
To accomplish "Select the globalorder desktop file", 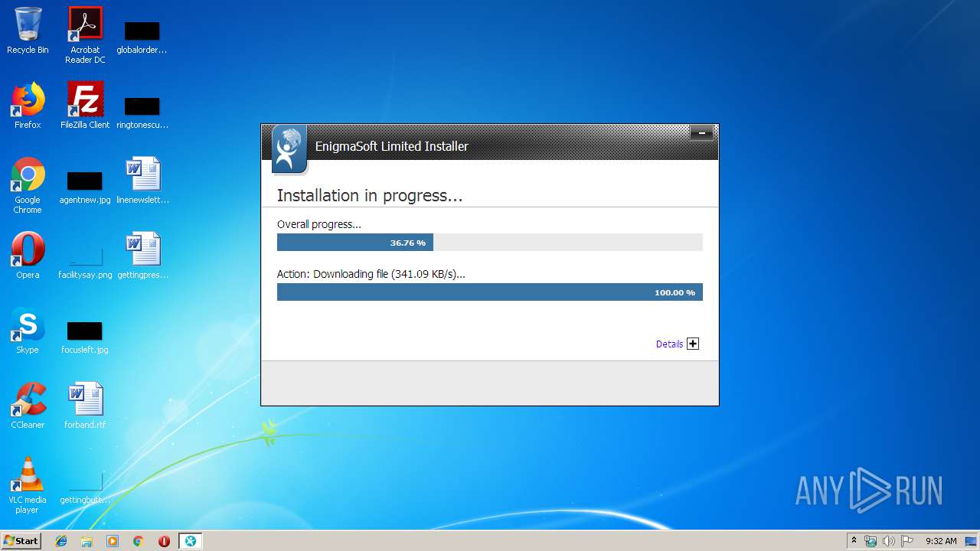I will pos(142,37).
